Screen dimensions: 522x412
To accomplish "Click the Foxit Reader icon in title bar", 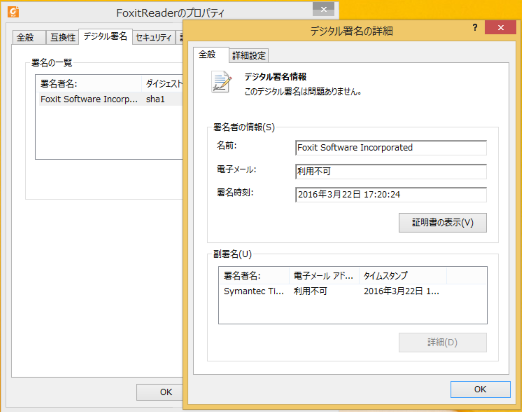I will pyautogui.click(x=13, y=12).
